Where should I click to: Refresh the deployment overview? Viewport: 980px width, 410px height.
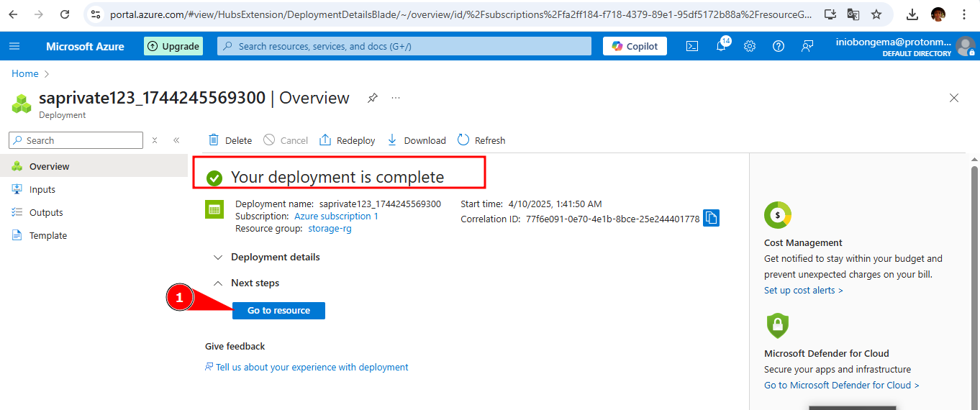click(x=481, y=140)
